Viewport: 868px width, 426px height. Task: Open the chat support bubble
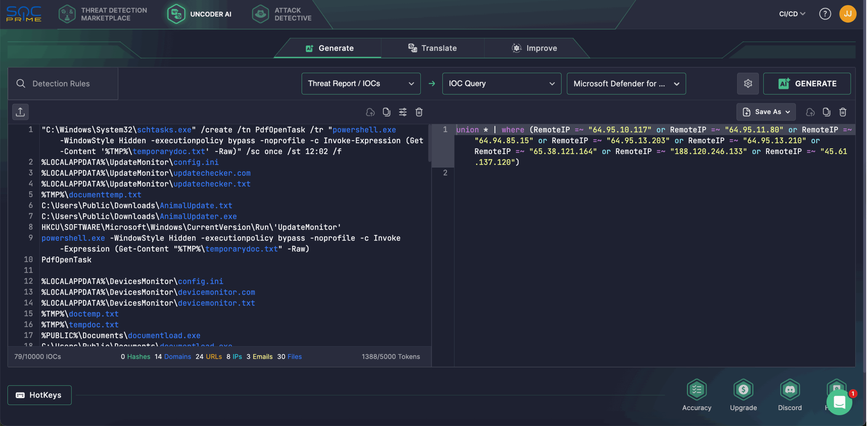[x=839, y=402]
